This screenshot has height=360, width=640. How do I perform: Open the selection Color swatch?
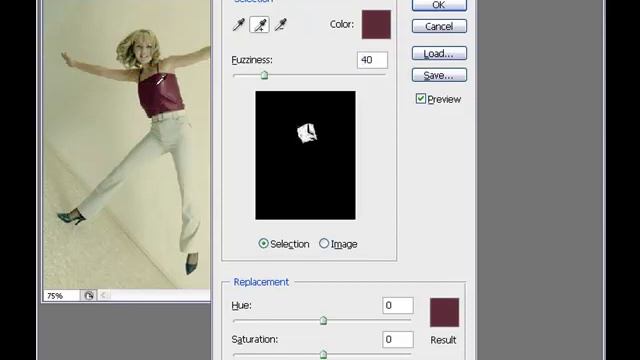click(376, 24)
